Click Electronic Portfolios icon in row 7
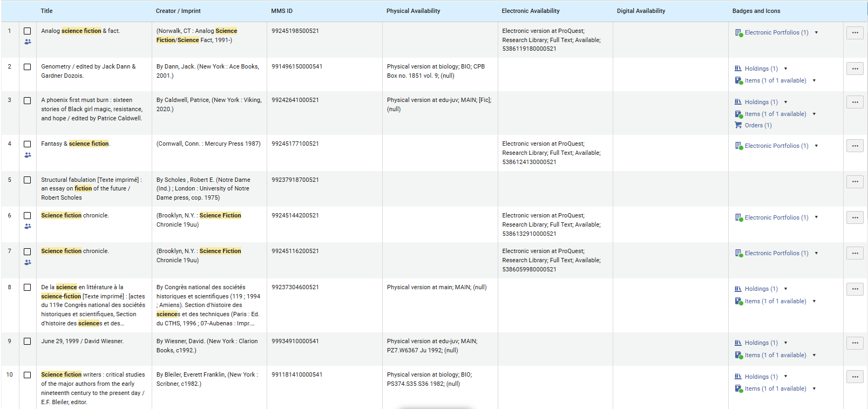 (x=738, y=254)
